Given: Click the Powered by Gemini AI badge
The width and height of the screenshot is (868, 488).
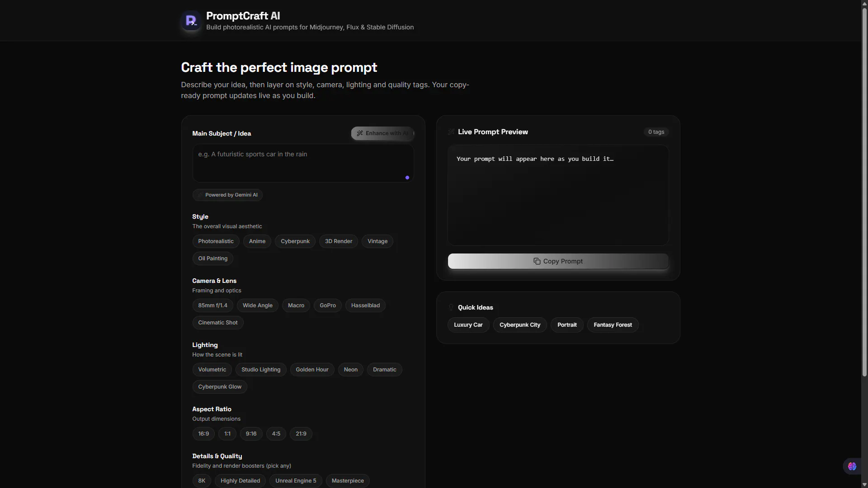Looking at the screenshot, I should pos(227,195).
